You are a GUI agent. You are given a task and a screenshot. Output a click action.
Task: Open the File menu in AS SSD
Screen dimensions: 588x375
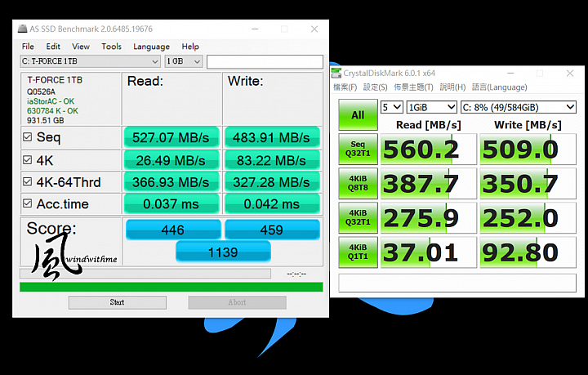[x=28, y=47]
